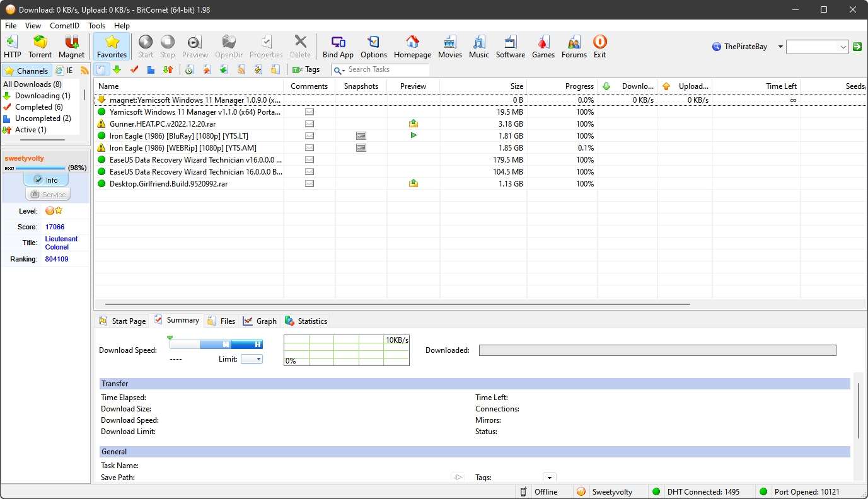Toggle the Favorites panel button

(112, 47)
